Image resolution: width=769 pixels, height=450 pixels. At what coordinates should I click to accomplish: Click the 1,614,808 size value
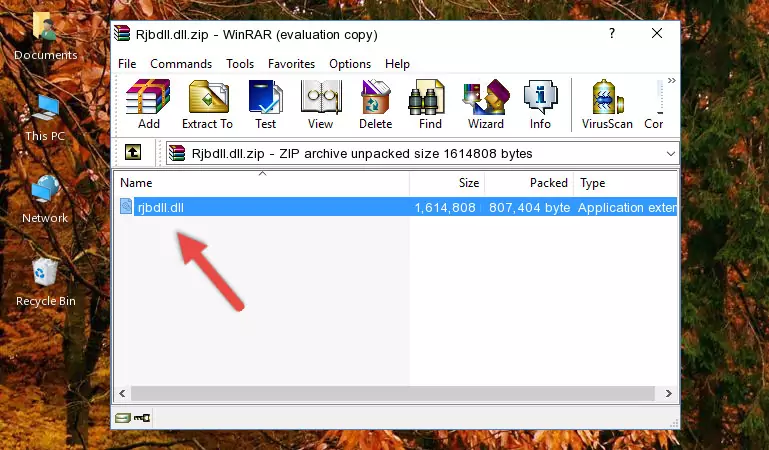point(445,208)
